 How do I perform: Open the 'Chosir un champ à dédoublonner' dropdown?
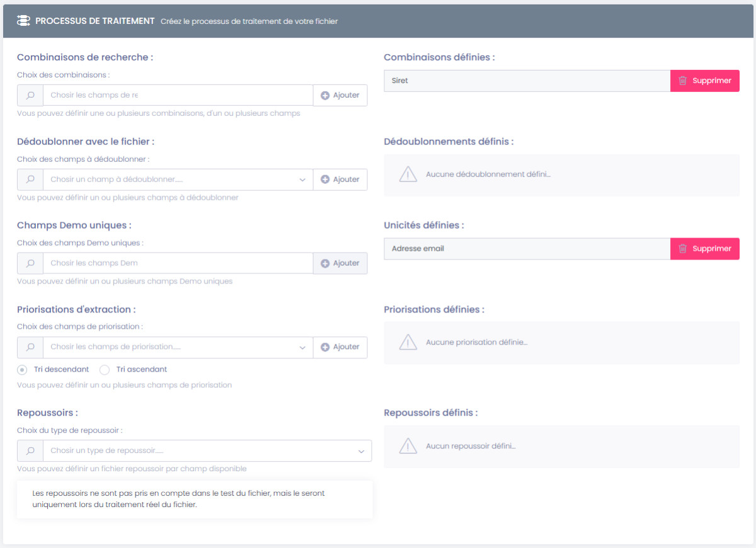pos(178,180)
